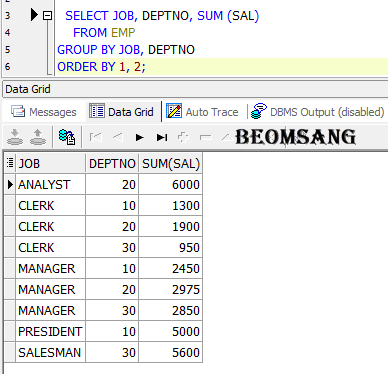Select the 2450 salary sum cell
388x374 pixels.
pyautogui.click(x=170, y=268)
